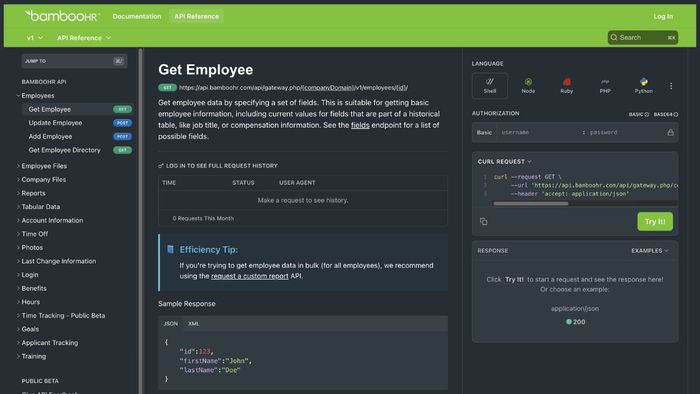
Task: Click POST badge next to Update Employee
Action: [x=122, y=123]
